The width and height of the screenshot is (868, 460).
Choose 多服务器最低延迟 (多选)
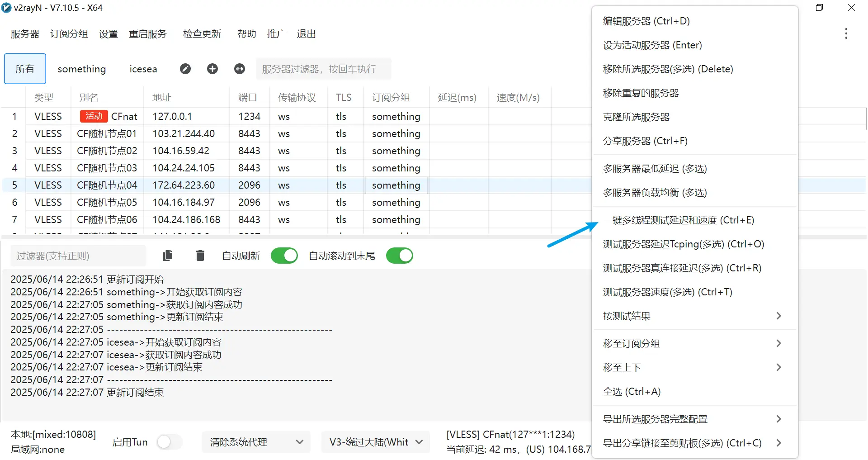695,168
